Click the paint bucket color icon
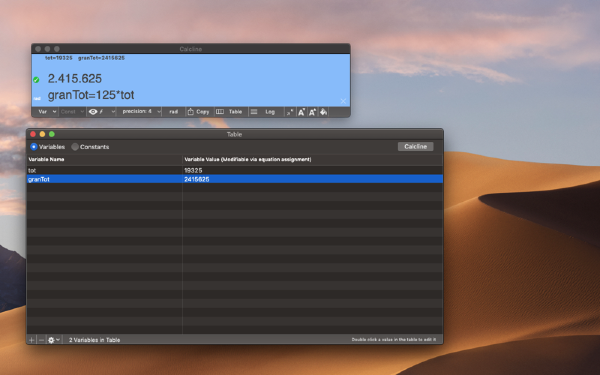This screenshot has height=375, width=600. click(x=323, y=112)
